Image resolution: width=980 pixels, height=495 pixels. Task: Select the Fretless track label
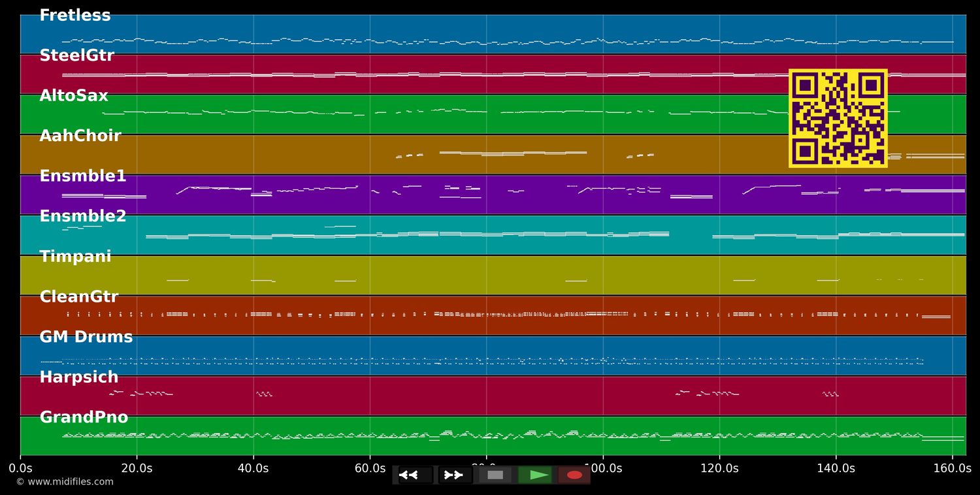[75, 16]
